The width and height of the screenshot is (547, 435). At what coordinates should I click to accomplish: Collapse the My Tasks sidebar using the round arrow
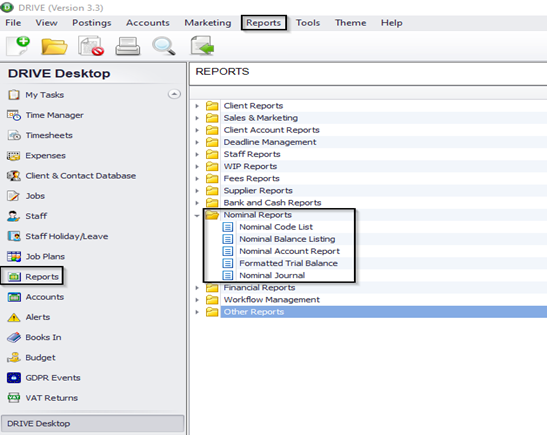point(174,94)
